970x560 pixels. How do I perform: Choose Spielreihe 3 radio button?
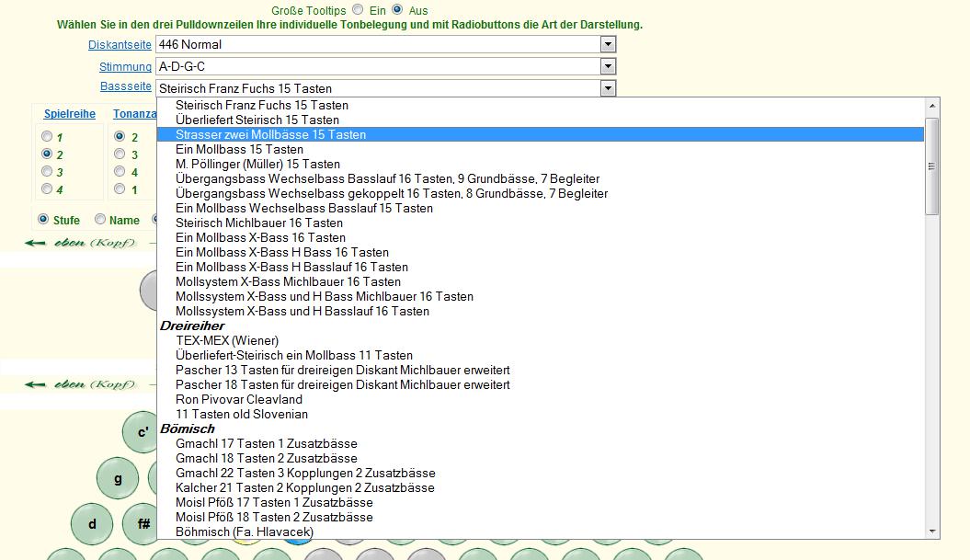47,172
